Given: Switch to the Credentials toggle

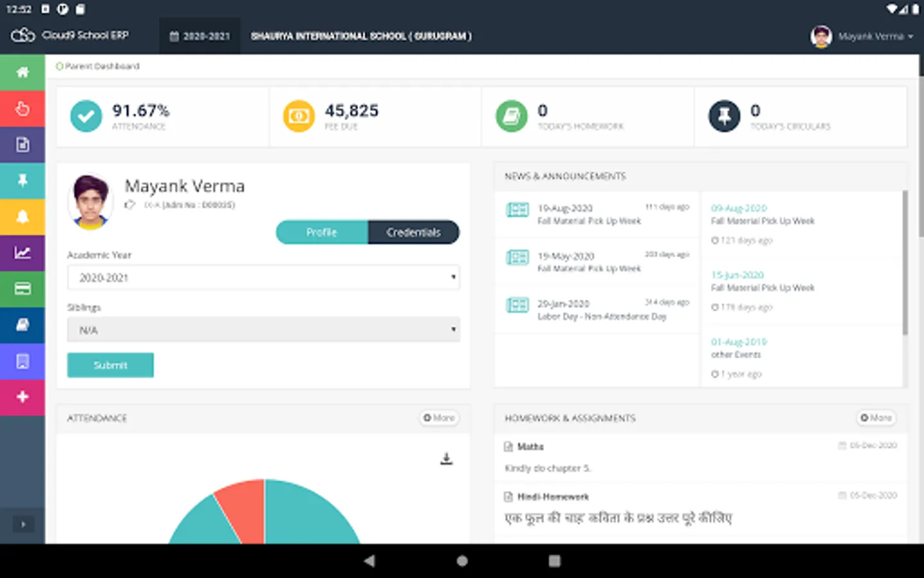Looking at the screenshot, I should coord(414,232).
